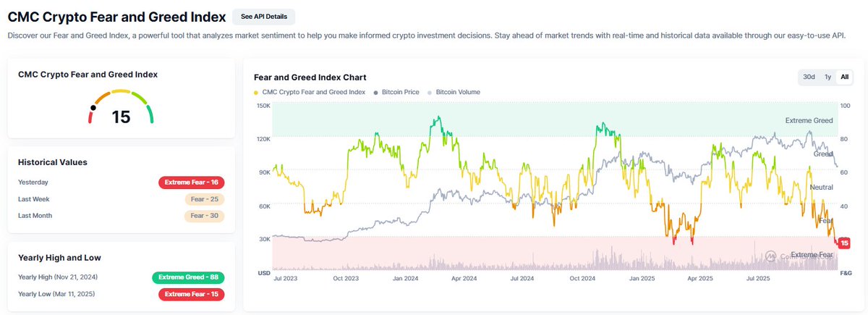Click the red current value 15 chart marker

pos(843,243)
